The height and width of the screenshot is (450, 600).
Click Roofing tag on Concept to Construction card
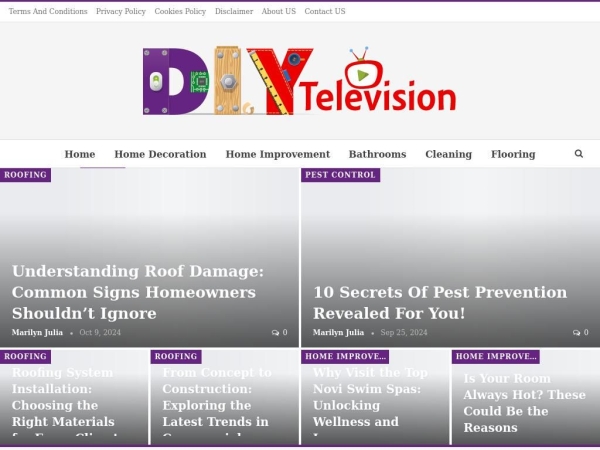[x=176, y=357]
